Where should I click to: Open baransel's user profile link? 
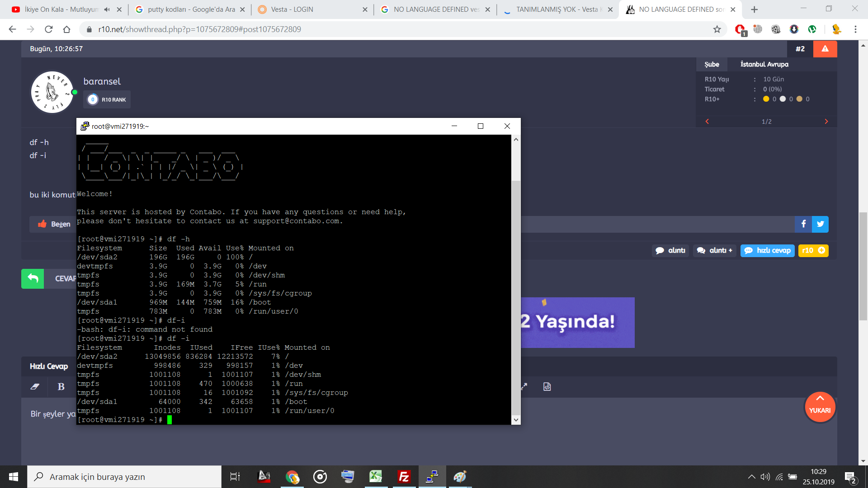pyautogui.click(x=102, y=81)
